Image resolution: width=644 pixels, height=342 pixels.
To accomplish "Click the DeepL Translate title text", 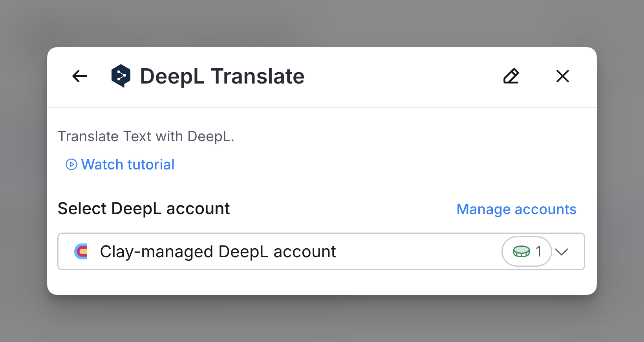I will pyautogui.click(x=222, y=76).
